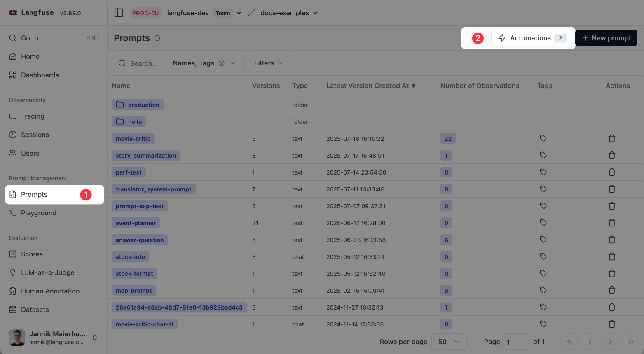Open the Automations button
Screen dimensions: 644x354
[530, 38]
